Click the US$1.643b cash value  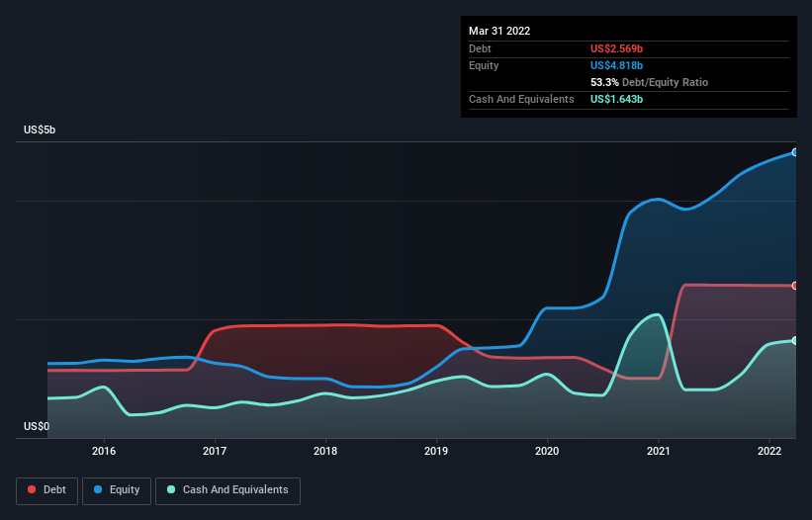(616, 99)
